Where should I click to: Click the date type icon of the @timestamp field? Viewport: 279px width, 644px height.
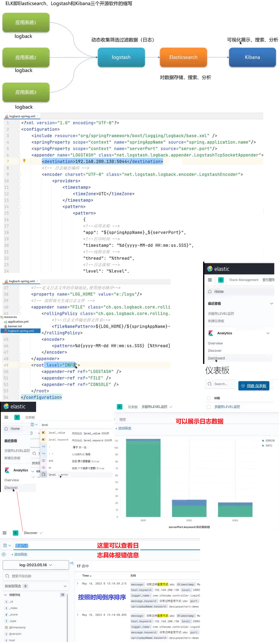click(x=6, y=627)
